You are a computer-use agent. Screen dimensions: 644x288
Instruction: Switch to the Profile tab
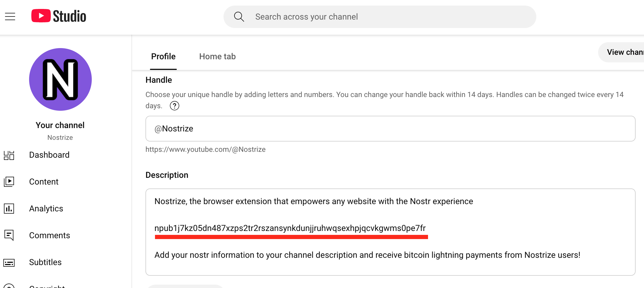click(x=163, y=56)
